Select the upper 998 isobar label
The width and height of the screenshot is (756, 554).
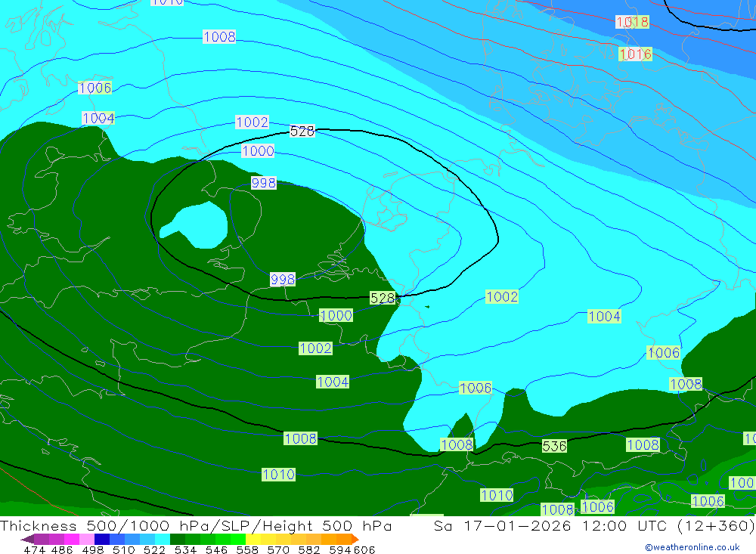[x=264, y=183]
